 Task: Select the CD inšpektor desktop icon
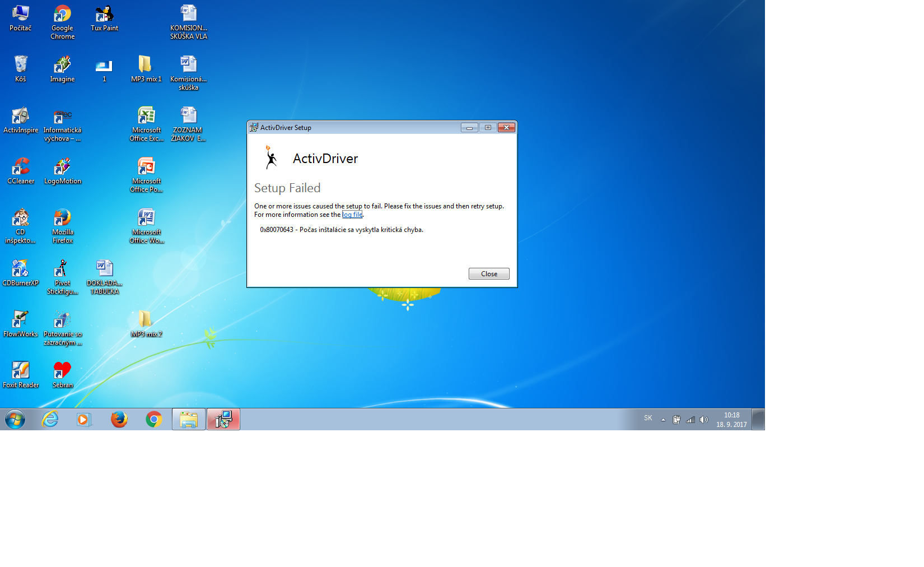click(x=21, y=226)
